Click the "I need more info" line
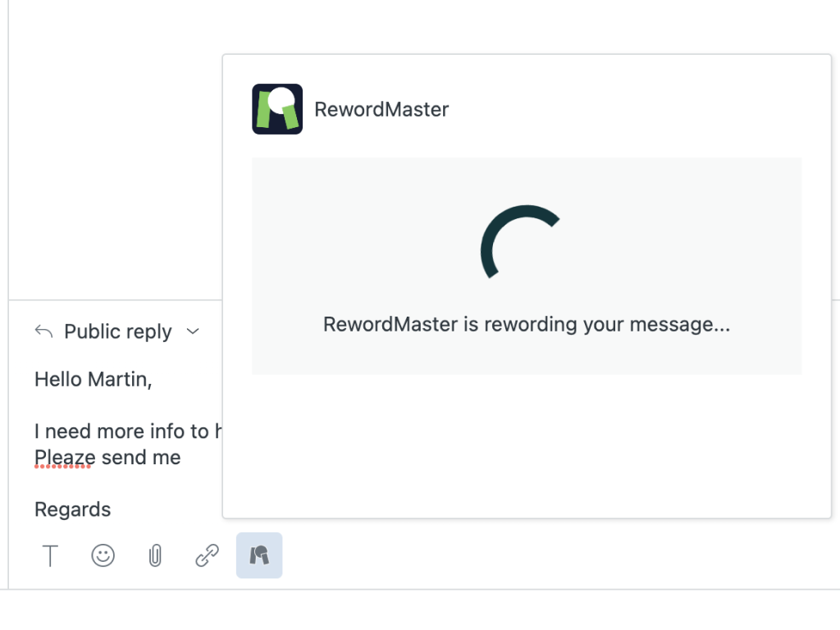This screenshot has width=840, height=630. (x=123, y=431)
